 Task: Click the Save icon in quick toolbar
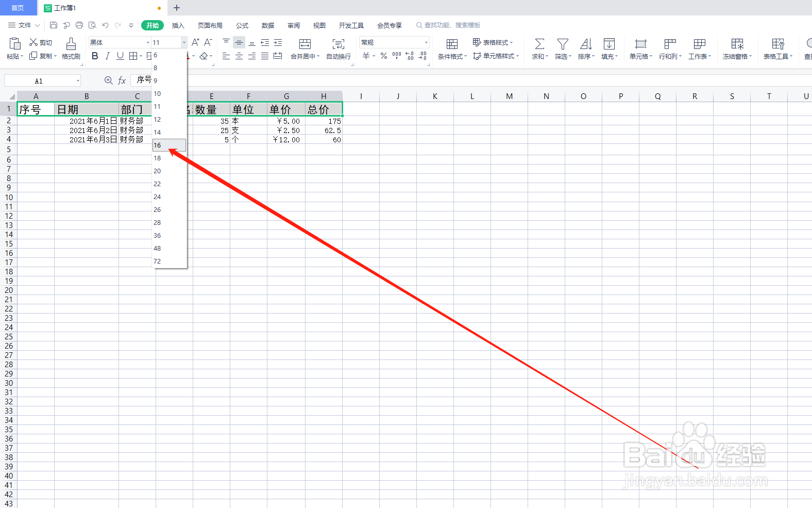pyautogui.click(x=54, y=25)
